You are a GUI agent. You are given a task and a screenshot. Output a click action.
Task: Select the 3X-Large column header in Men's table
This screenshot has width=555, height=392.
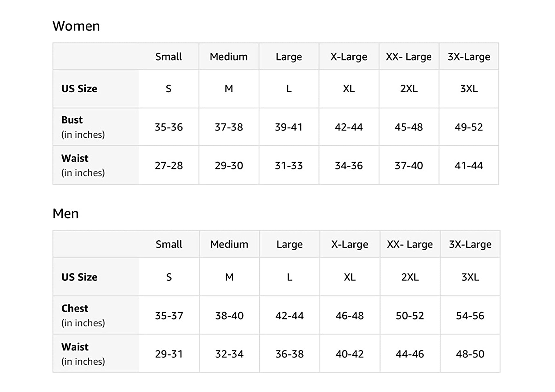[x=470, y=244]
